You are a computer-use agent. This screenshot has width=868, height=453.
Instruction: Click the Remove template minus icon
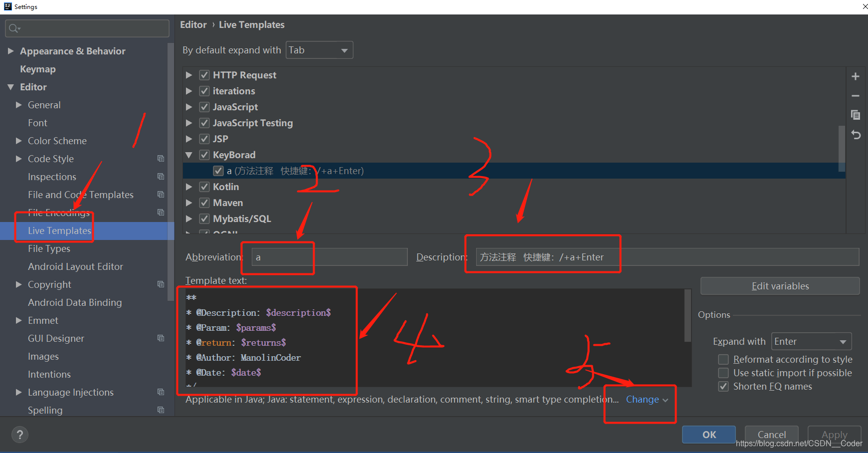click(x=856, y=95)
